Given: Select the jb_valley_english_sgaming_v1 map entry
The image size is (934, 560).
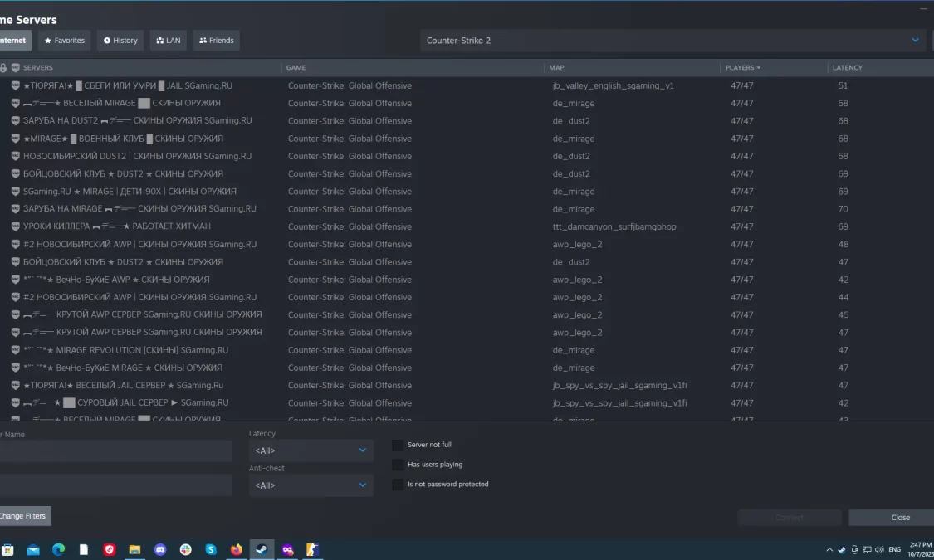Looking at the screenshot, I should pos(613,85).
